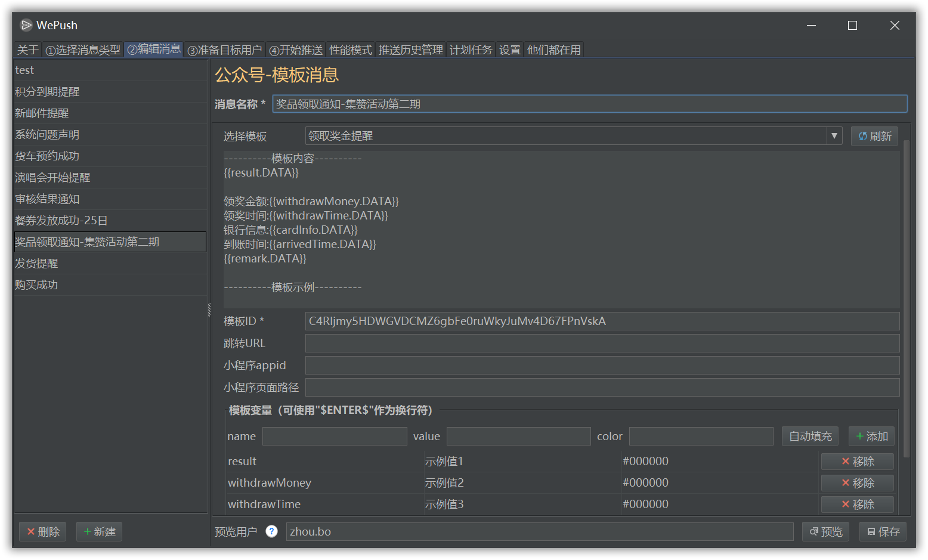The height and width of the screenshot is (560, 928).
Task: Open the 设置 tab
Action: (x=510, y=50)
